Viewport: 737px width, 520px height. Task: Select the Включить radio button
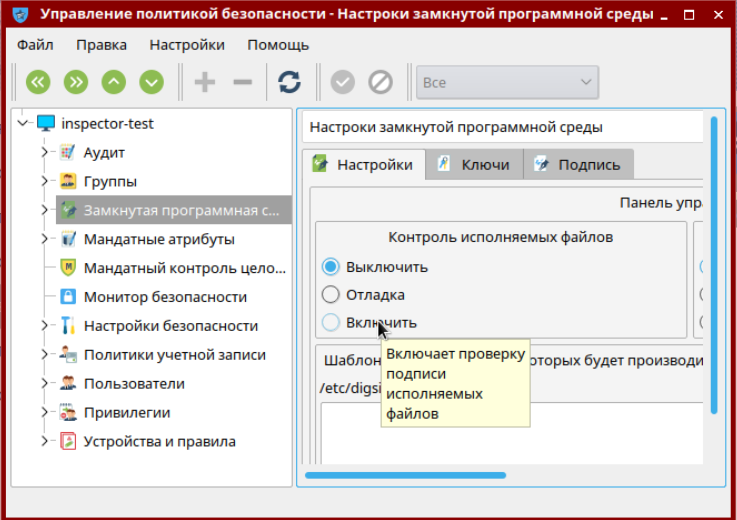pyautogui.click(x=330, y=323)
